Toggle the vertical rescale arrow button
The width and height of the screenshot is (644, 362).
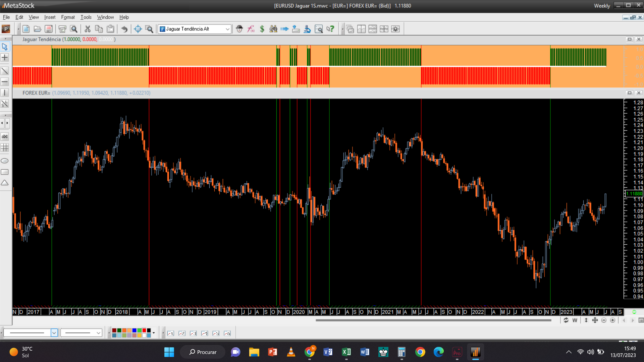(x=586, y=320)
